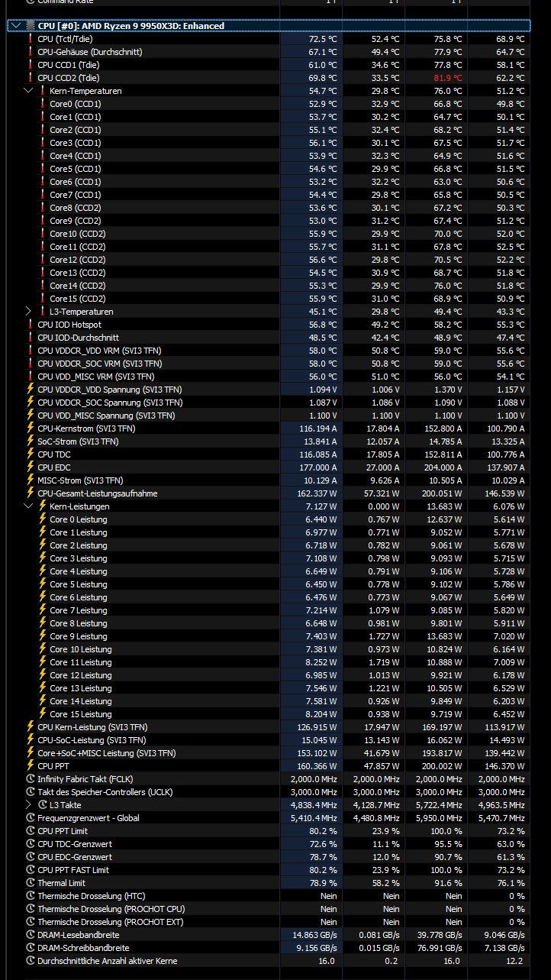Click icon beside Thermische Drosselung (HTC)
Viewport: 551px width, 980px height.
[x=31, y=896]
